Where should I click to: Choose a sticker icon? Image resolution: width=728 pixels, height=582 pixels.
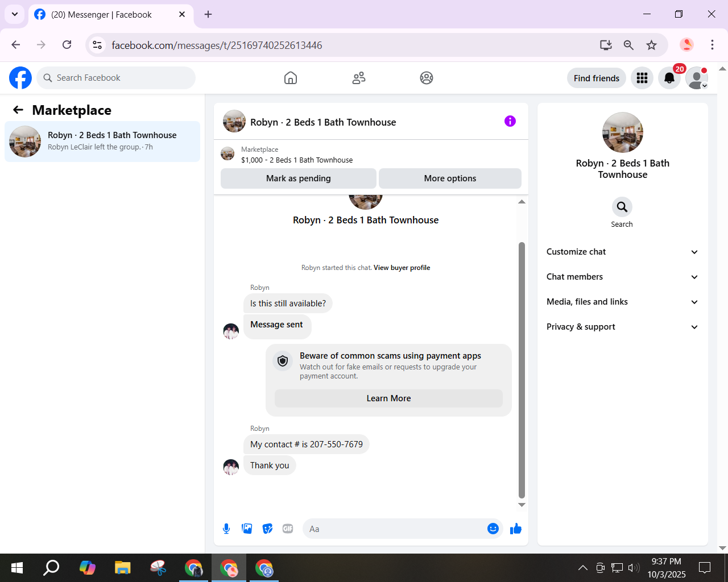(267, 529)
